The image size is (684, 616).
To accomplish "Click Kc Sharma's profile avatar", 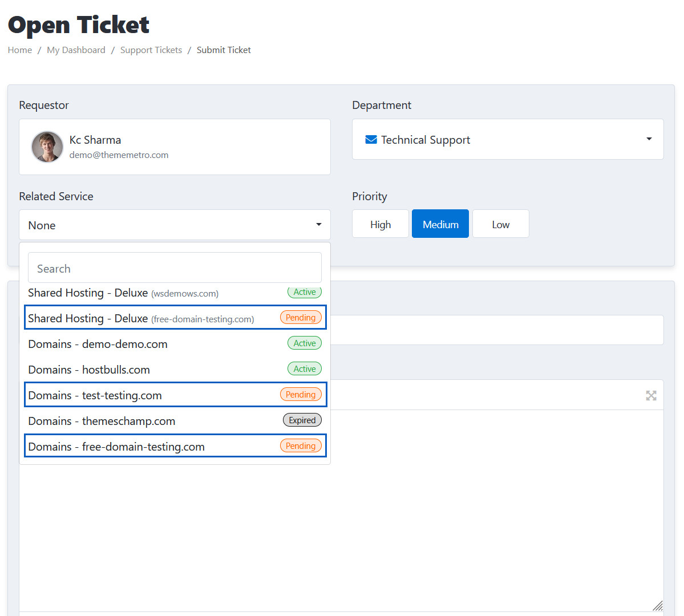I will (x=47, y=147).
